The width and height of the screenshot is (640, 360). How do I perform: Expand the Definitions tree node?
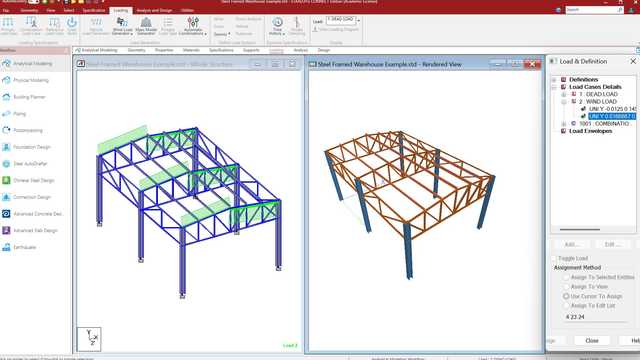click(x=554, y=80)
